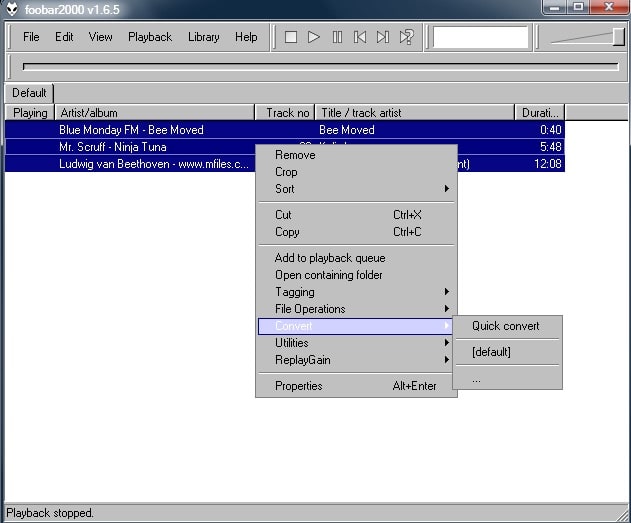Click the highlighted Convert menu entry
The width and height of the screenshot is (631, 523).
tap(356, 326)
